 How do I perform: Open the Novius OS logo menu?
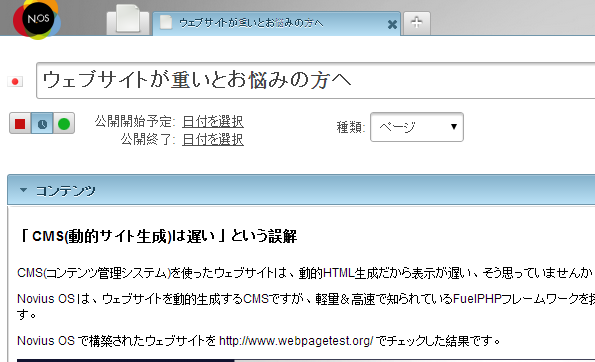[x=37, y=19]
